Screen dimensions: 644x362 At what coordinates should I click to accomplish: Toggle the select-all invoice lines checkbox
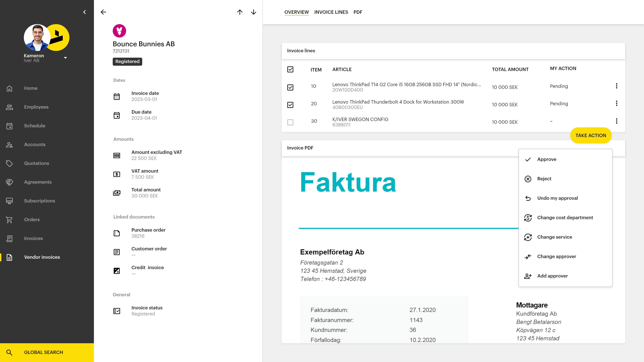pyautogui.click(x=290, y=69)
